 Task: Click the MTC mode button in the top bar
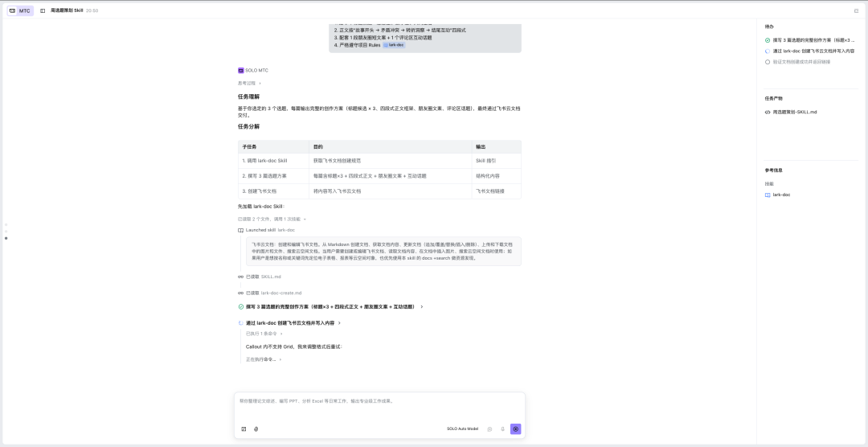click(x=20, y=10)
